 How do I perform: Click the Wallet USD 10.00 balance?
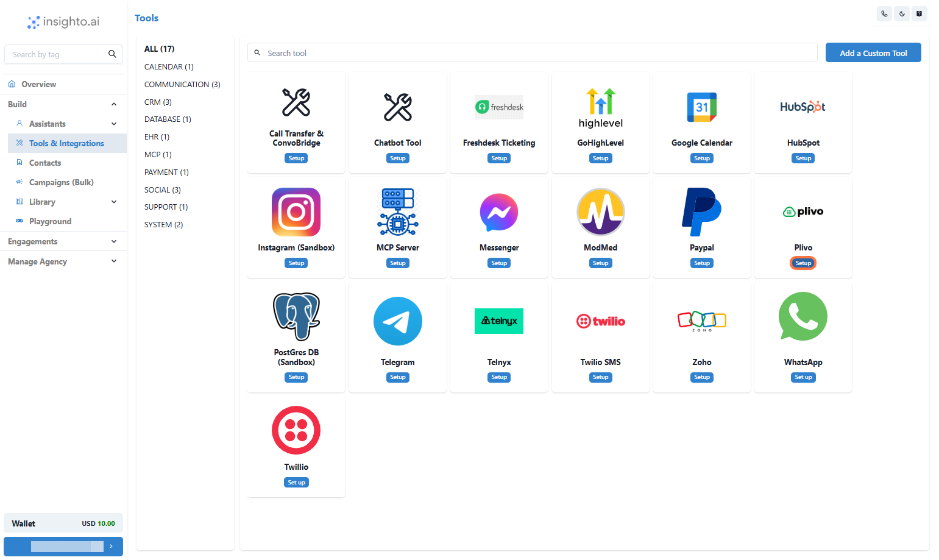pyautogui.click(x=63, y=523)
